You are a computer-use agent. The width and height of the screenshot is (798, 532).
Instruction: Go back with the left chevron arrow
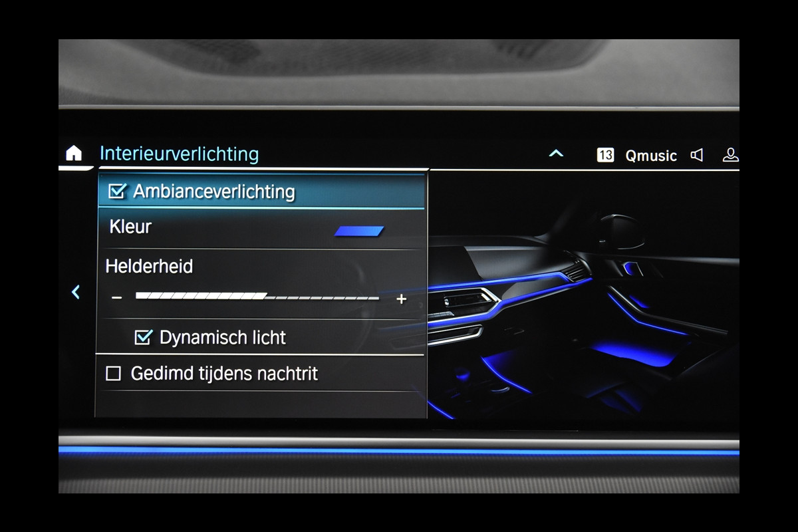76,292
